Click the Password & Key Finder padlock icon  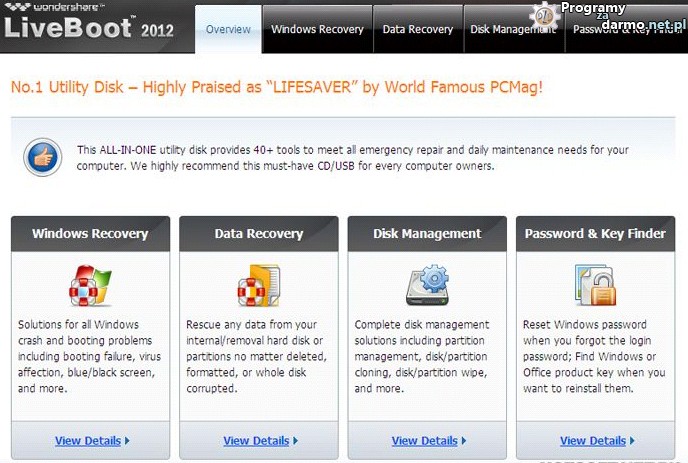coord(595,285)
